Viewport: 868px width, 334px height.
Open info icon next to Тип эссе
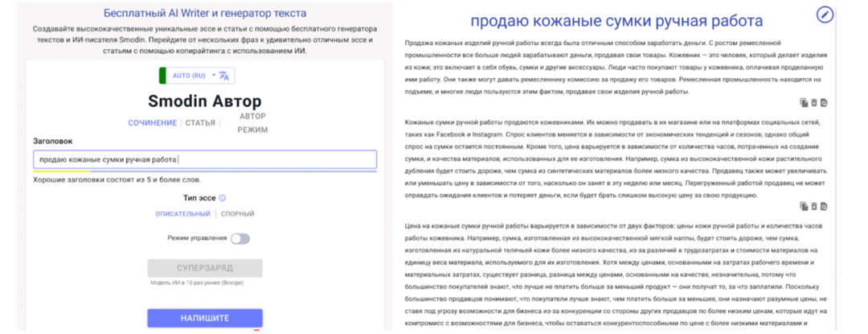point(223,198)
